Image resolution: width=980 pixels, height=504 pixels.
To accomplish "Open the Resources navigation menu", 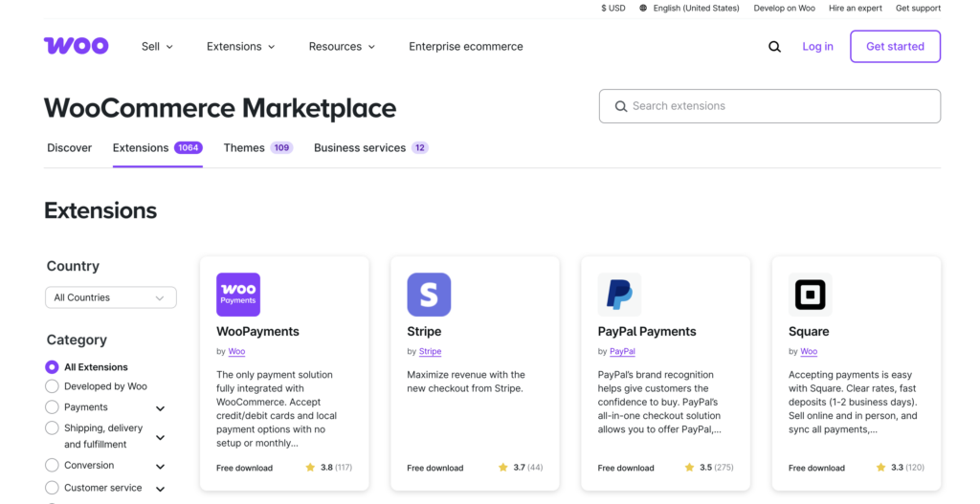I will pos(342,46).
